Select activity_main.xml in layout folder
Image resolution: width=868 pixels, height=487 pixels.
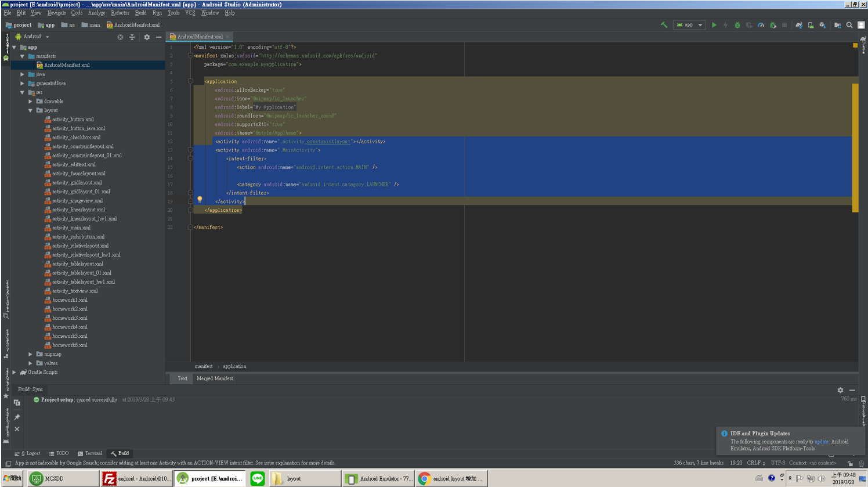(71, 228)
